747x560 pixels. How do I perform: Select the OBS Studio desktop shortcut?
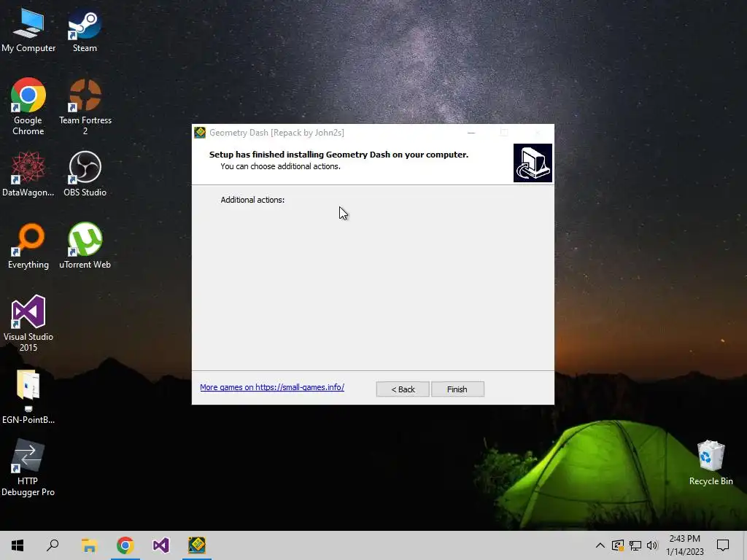click(x=85, y=174)
